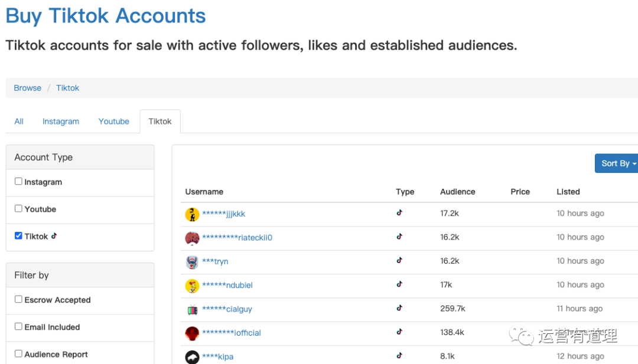
Task: Click the avatar icon for ******jjjkkk
Action: (192, 214)
